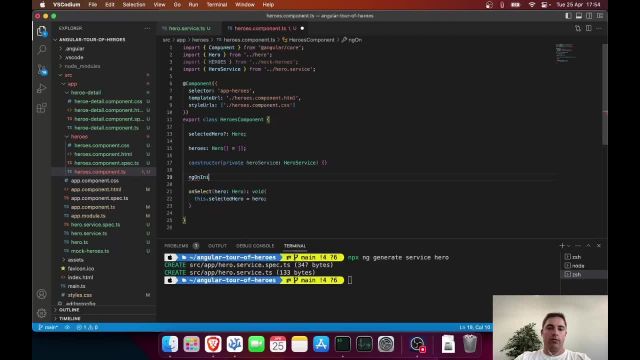Maximize the panel with the up chevron
This screenshot has width=640, height=360.
[x=588, y=245]
